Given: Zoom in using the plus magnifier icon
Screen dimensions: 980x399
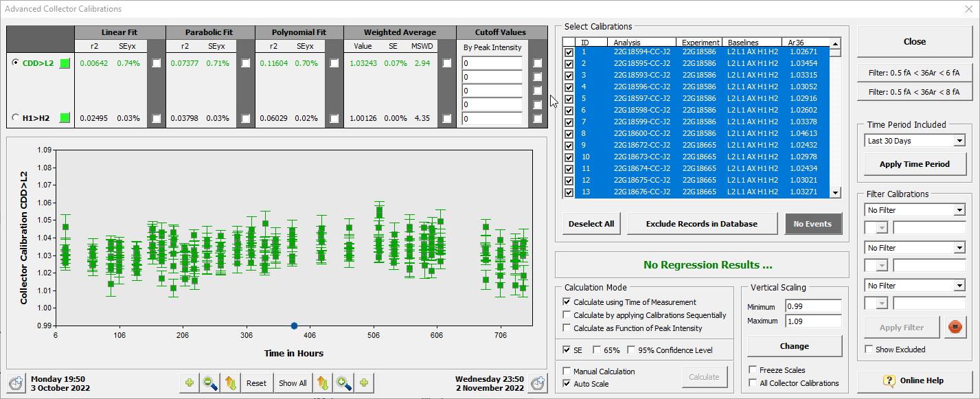Looking at the screenshot, I should pos(343,383).
